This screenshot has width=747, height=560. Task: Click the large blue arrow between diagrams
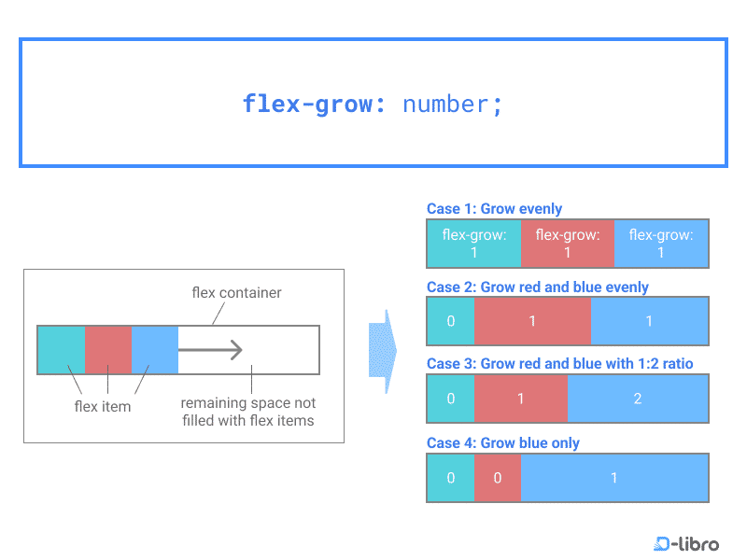pyautogui.click(x=383, y=352)
